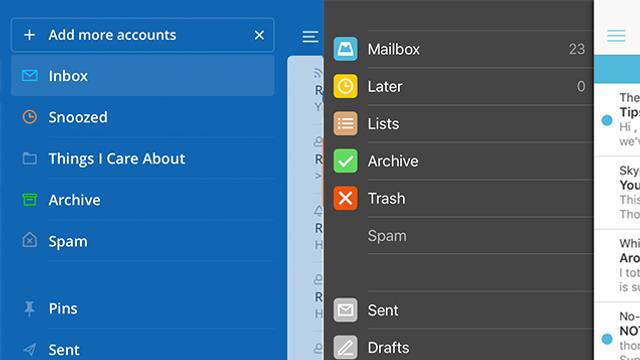The width and height of the screenshot is (640, 360).
Task: Select the Inbox envelope icon
Action: click(30, 76)
